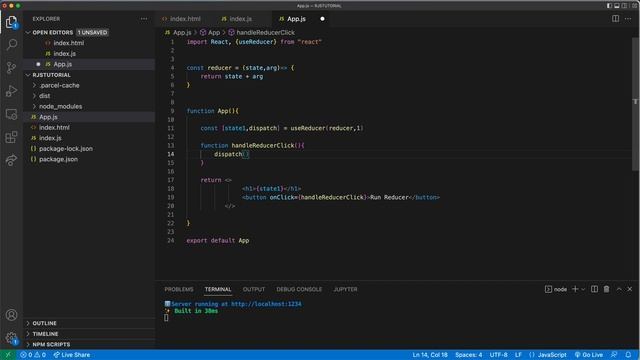
Task: Open the new terminal profile dropdown arrow
Action: (583, 289)
